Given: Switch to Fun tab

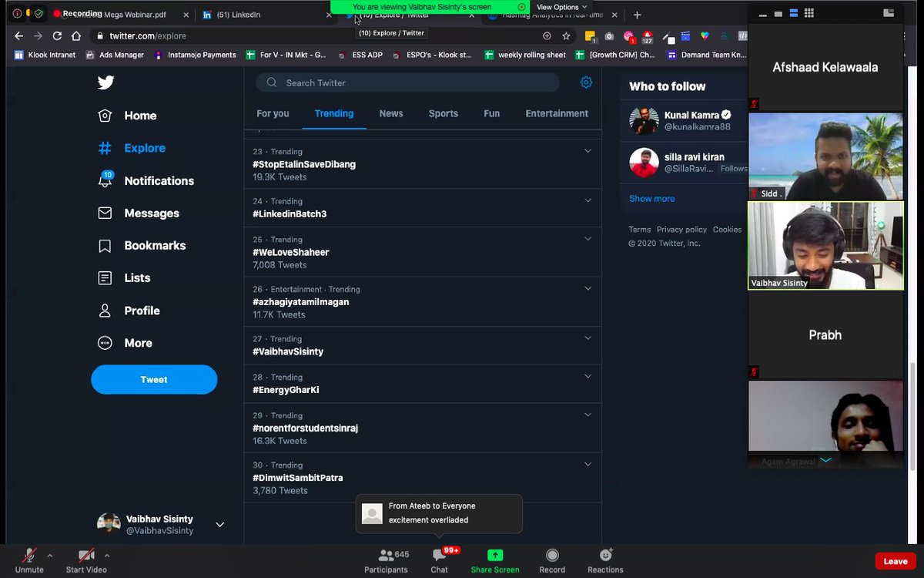Looking at the screenshot, I should pos(492,113).
